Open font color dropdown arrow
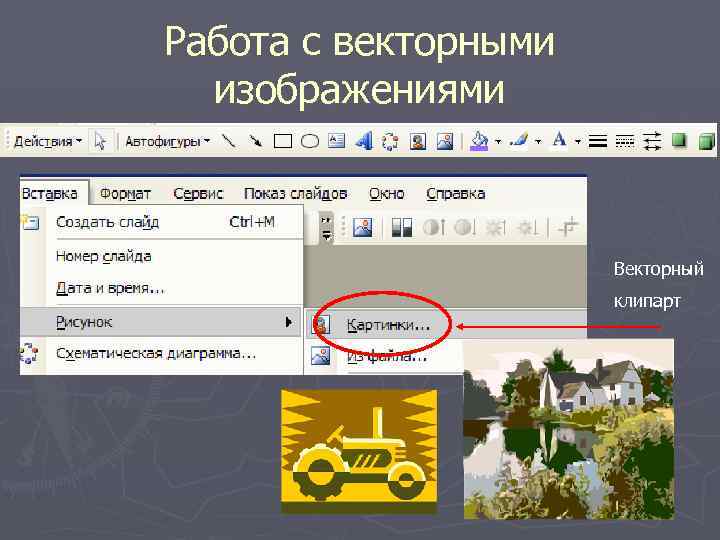Image resolution: width=720 pixels, height=540 pixels. pyautogui.click(x=578, y=141)
